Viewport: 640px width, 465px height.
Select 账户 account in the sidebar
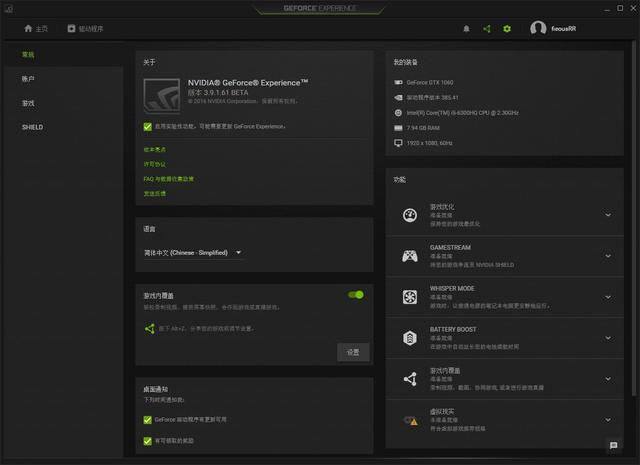28,78
